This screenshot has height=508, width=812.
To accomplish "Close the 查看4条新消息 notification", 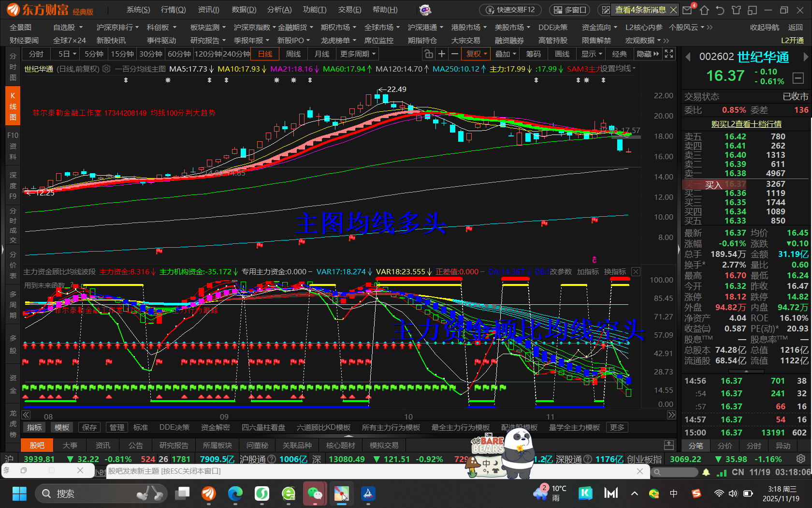I will click(673, 10).
